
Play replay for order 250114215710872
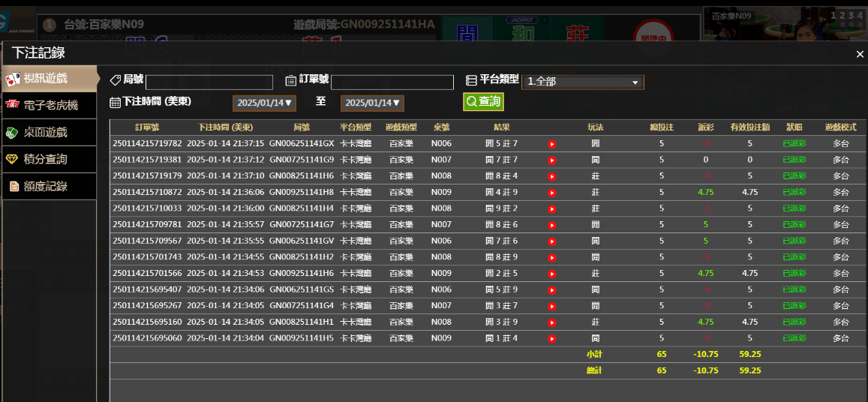click(551, 193)
